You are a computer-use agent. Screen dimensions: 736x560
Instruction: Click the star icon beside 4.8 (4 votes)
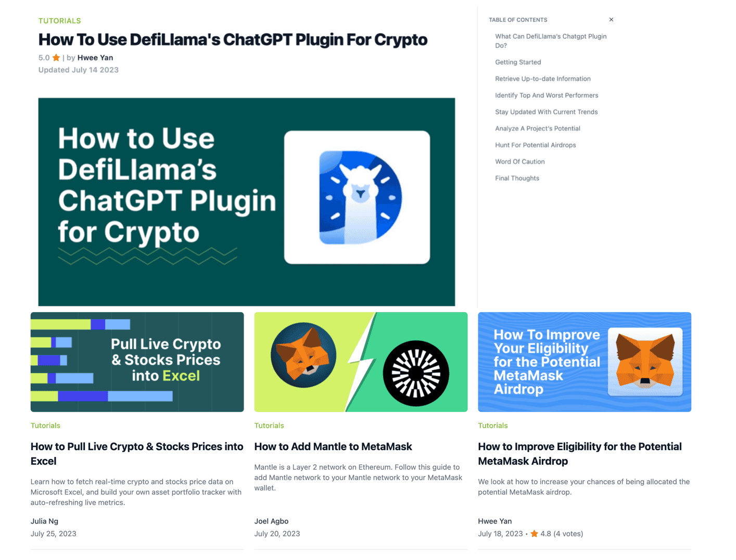(x=534, y=533)
